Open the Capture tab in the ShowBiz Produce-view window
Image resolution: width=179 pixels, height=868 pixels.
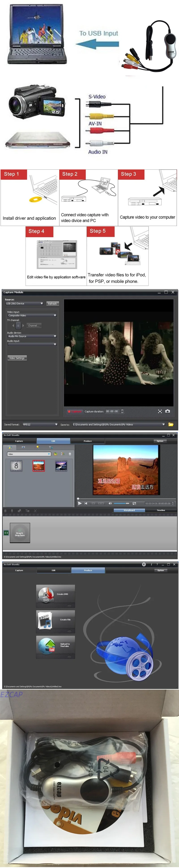pos(19,570)
